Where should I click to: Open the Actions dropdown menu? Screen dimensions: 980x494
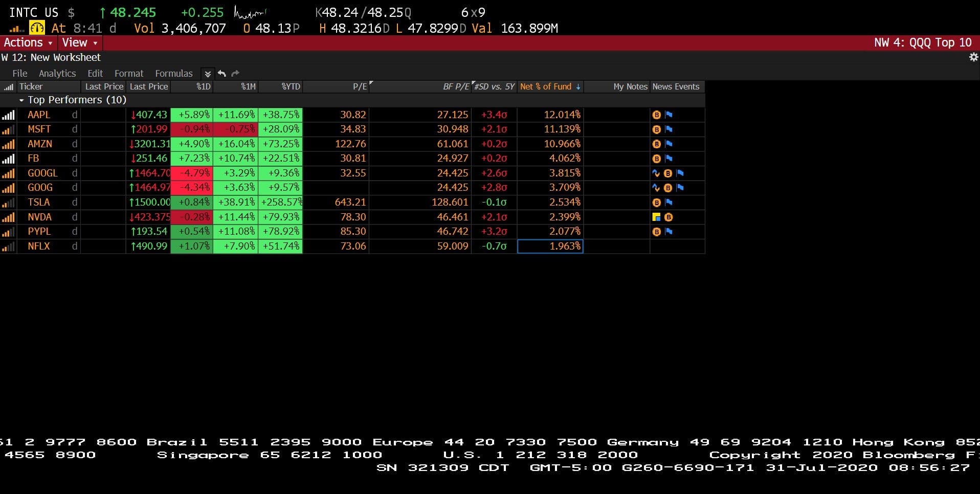pyautogui.click(x=28, y=43)
